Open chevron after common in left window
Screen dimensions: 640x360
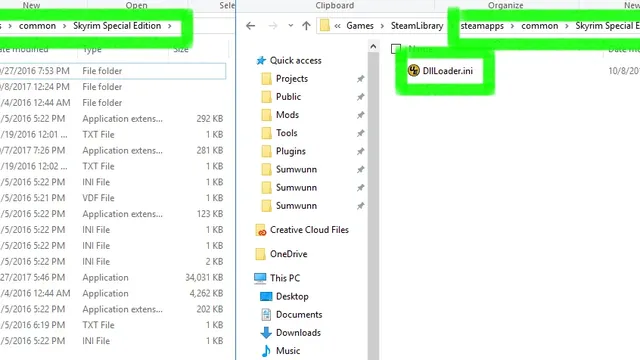pos(64,26)
